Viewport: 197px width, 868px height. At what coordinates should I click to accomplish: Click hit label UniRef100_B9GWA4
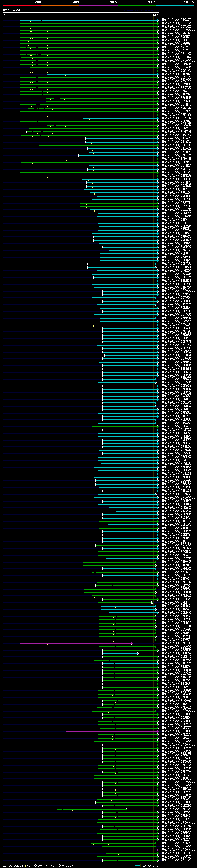click(x=177, y=43)
